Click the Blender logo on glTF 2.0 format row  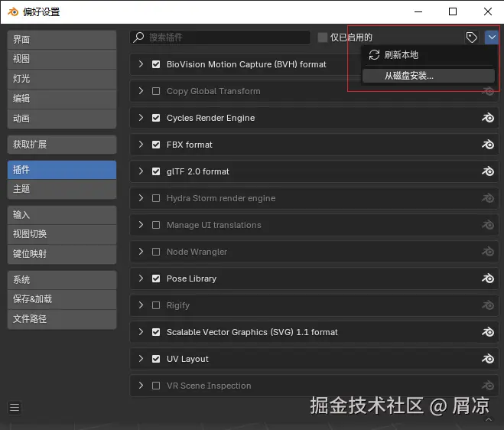click(x=488, y=171)
